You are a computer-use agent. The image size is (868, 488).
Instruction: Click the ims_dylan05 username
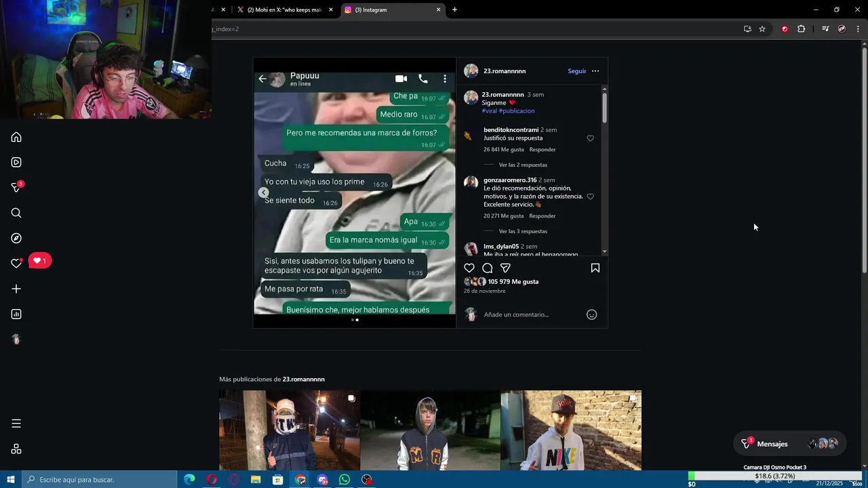click(501, 247)
